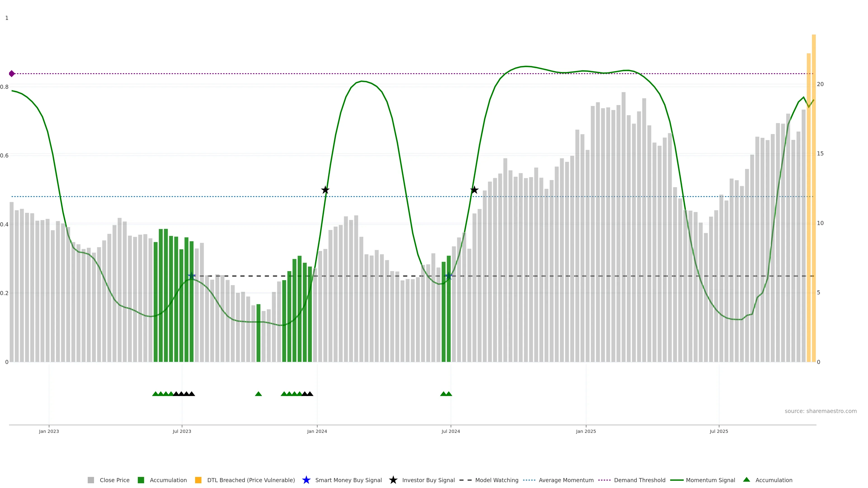Toggle the Demand Threshold legend entry
Image resolution: width=868 pixels, height=488 pixels.
pyautogui.click(x=639, y=480)
